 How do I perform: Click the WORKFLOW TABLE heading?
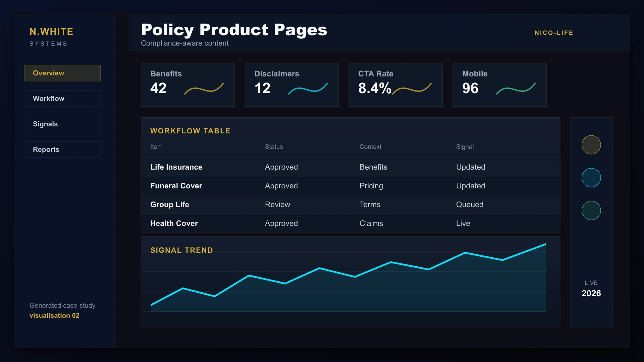click(190, 131)
